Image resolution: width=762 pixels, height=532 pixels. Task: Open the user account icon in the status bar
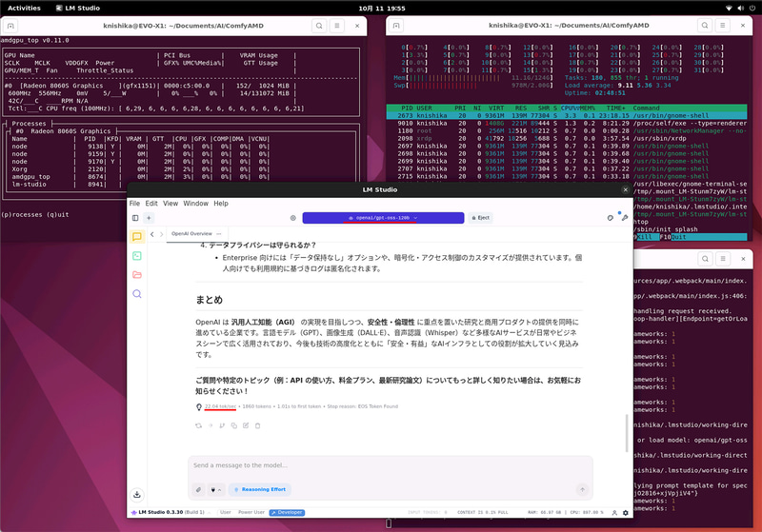coord(614,513)
